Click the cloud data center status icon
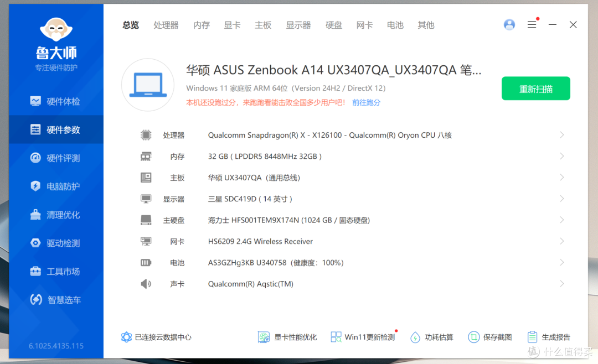598x364 pixels. [126, 337]
